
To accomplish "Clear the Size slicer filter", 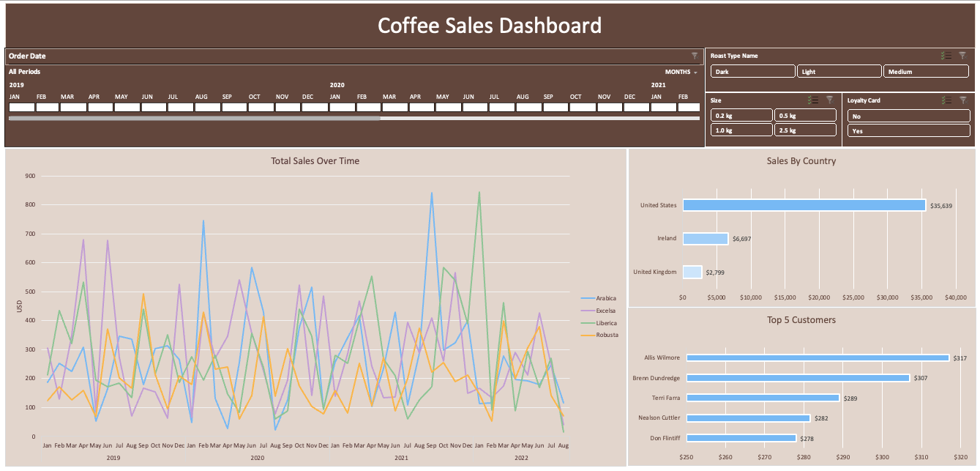I will (829, 100).
